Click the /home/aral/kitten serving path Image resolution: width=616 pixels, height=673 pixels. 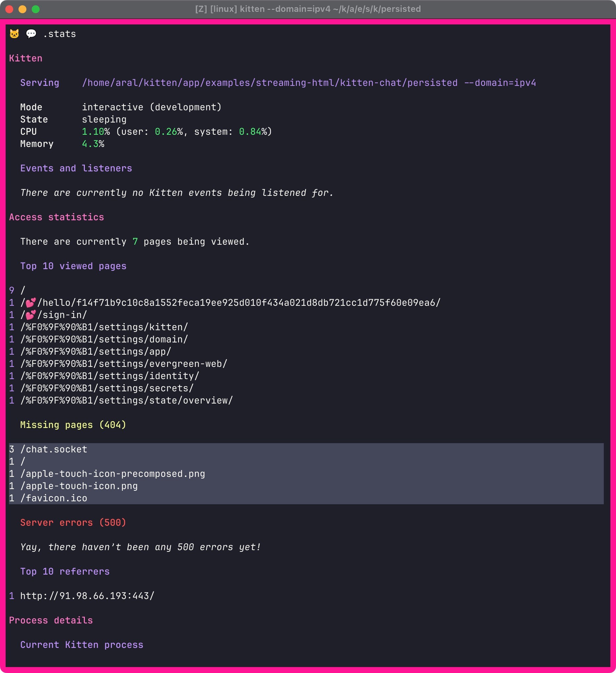(270, 83)
